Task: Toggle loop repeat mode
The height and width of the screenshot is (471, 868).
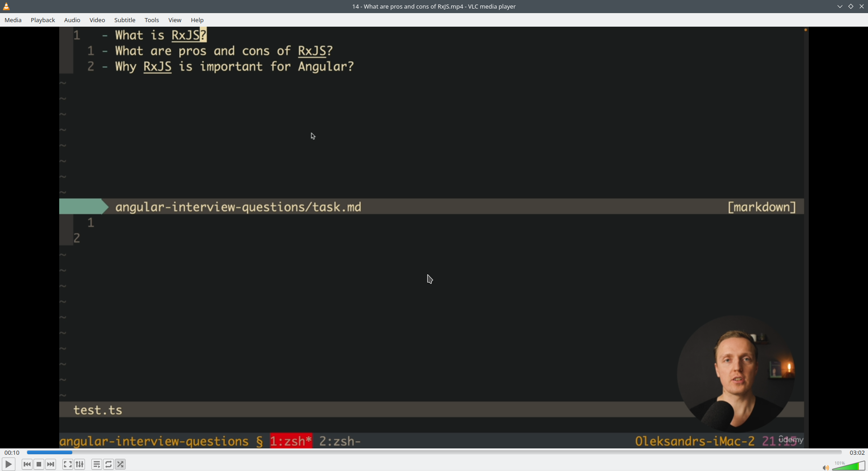Action: tap(108, 464)
